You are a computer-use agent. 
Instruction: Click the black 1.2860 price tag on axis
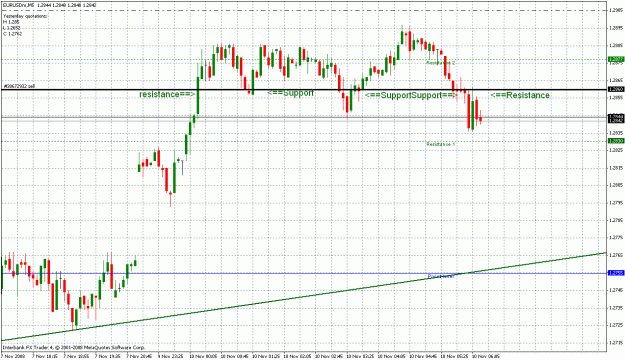click(x=616, y=89)
